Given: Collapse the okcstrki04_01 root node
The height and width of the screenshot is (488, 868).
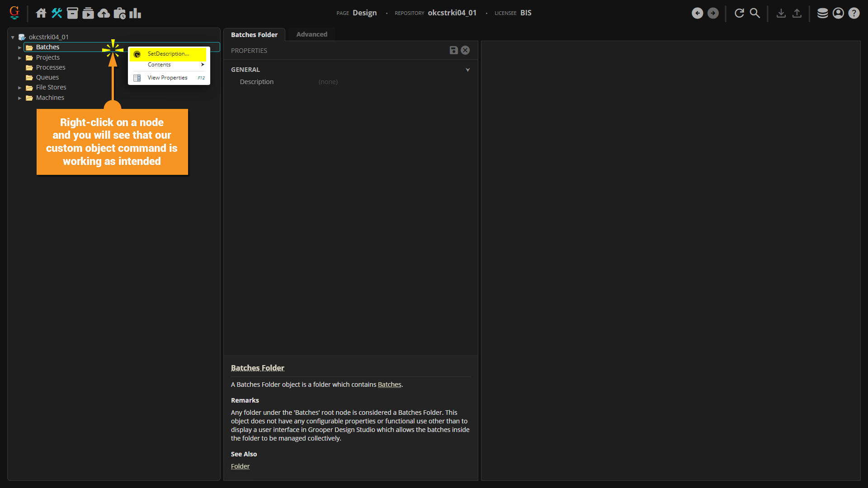Looking at the screenshot, I should point(13,38).
